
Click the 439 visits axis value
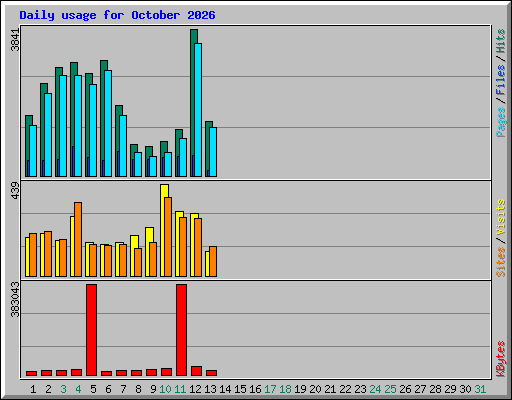coord(15,191)
